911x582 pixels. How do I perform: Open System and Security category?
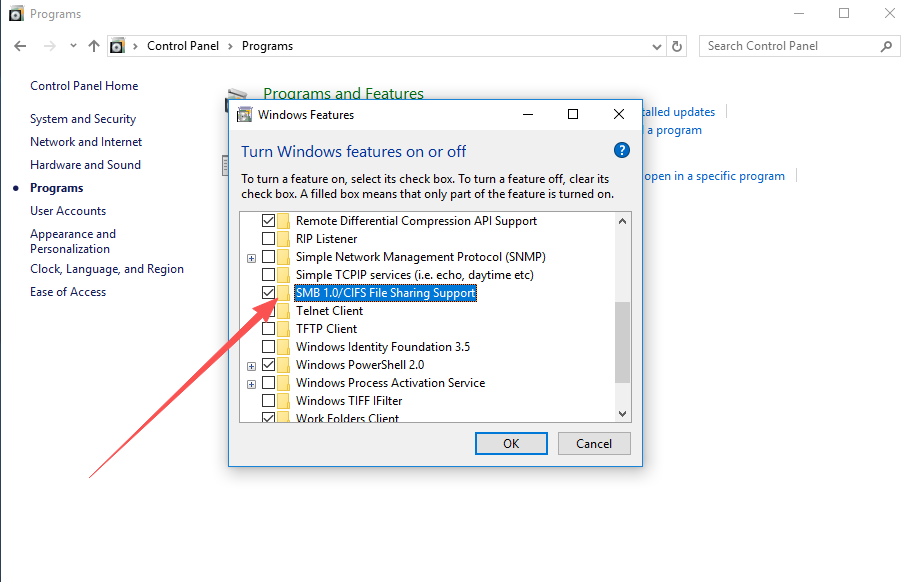tap(83, 119)
